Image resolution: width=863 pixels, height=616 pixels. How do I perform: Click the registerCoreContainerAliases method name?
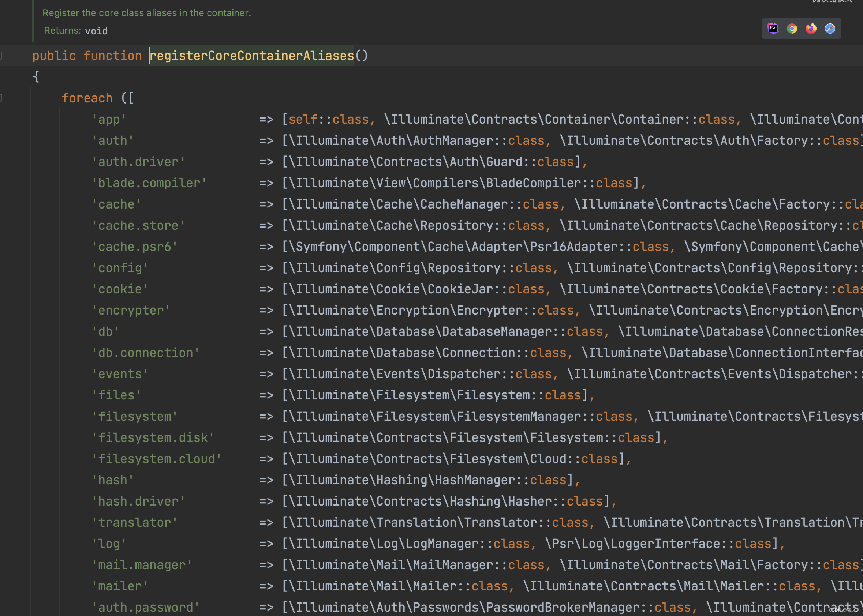click(251, 56)
